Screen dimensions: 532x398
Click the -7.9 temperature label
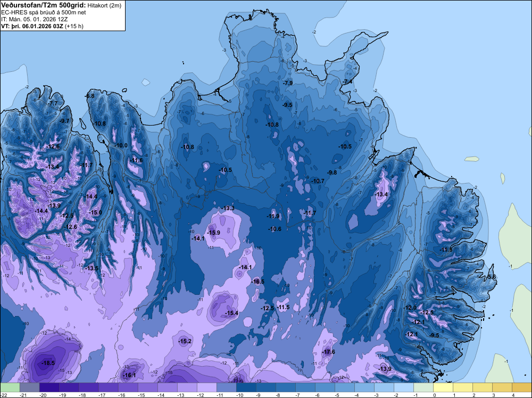pos(288,83)
